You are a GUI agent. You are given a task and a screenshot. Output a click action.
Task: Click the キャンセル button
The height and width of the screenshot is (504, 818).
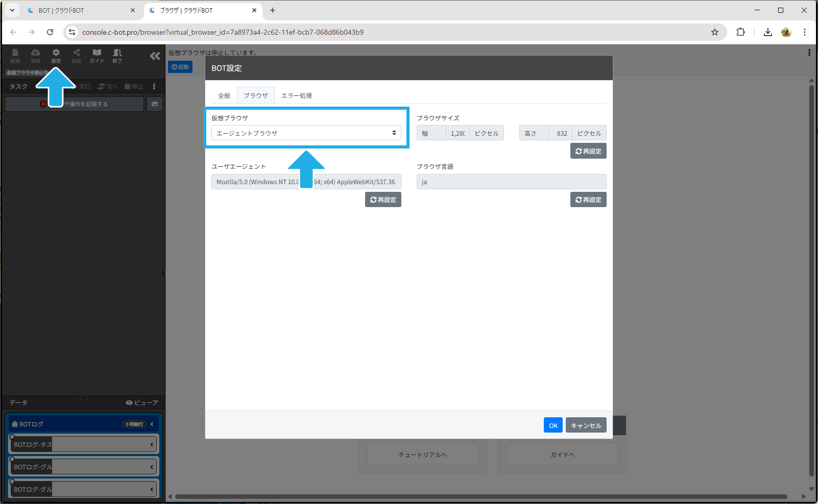pos(586,425)
